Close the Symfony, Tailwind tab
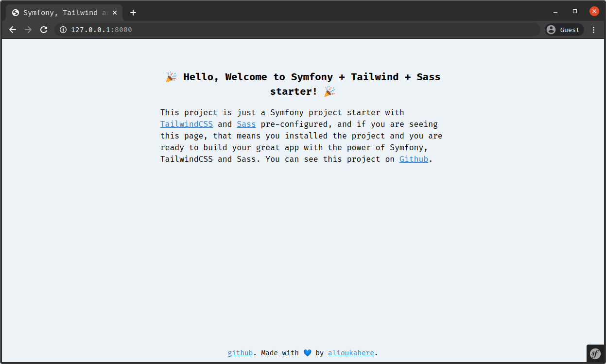Viewport: 606px width, 364px height. tap(115, 13)
